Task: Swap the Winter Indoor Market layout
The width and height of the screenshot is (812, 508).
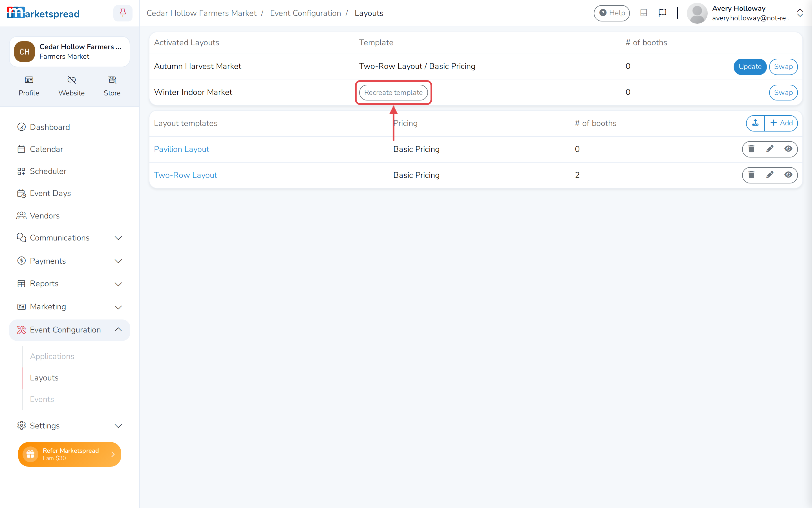Action: click(x=783, y=92)
